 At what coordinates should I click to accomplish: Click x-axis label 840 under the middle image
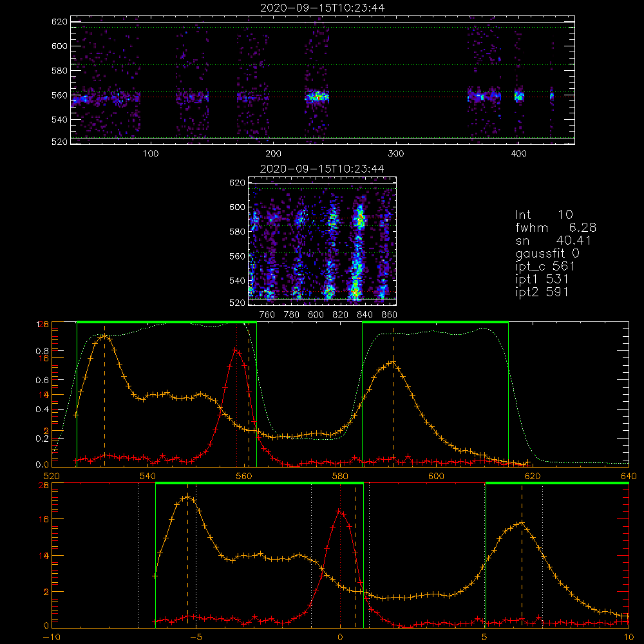[x=365, y=315]
